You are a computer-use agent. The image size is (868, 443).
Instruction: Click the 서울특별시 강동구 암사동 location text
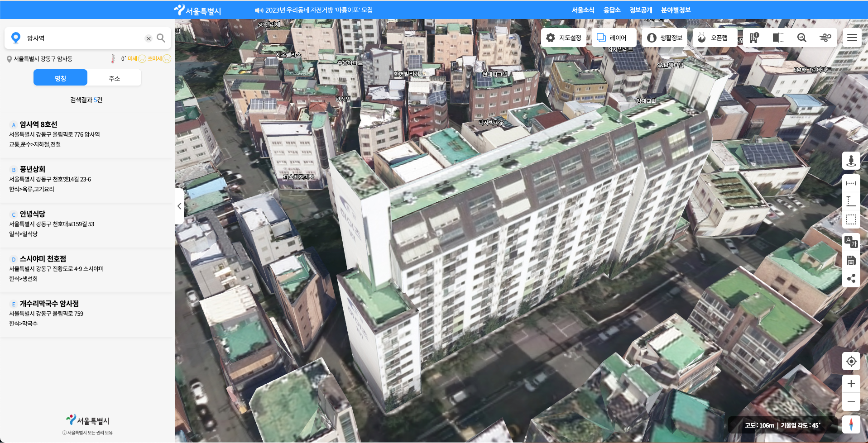coord(43,59)
